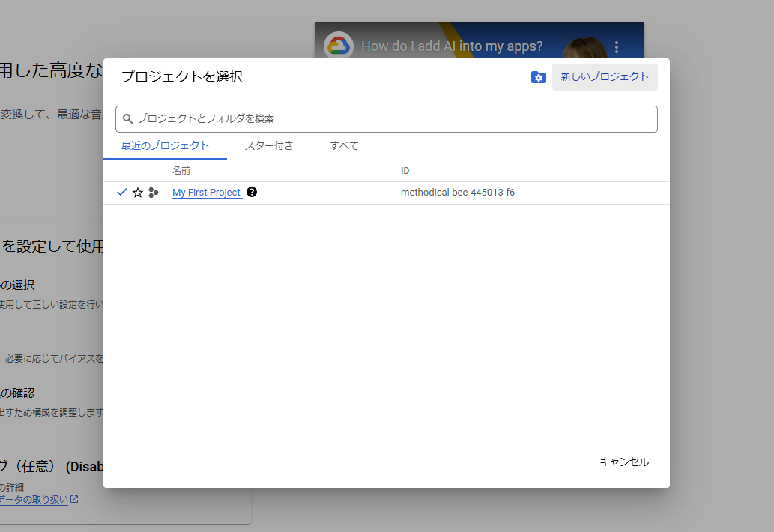Dismiss the dialog with キャンセル

point(624,462)
